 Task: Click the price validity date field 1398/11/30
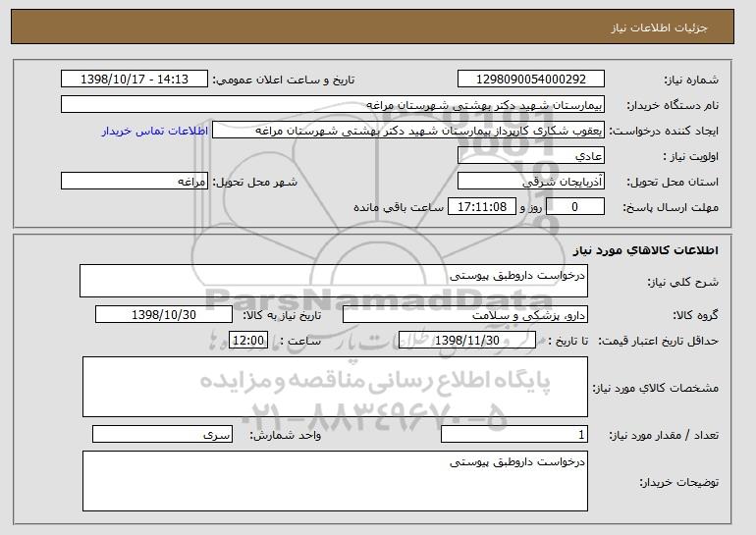467,341
